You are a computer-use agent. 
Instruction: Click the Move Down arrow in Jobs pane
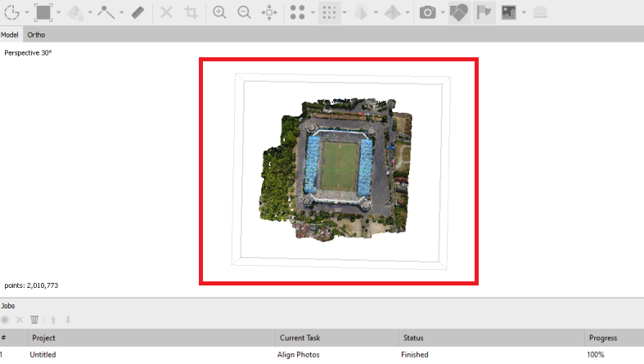[x=68, y=320]
